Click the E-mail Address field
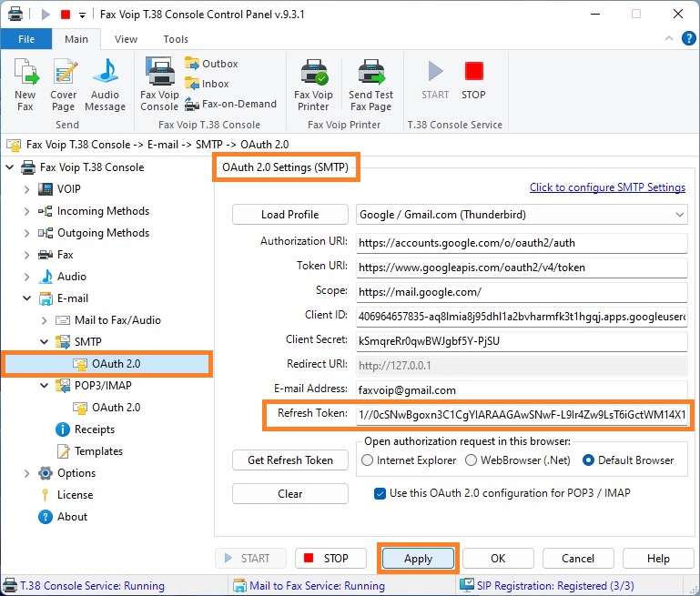This screenshot has width=700, height=596. click(x=522, y=390)
